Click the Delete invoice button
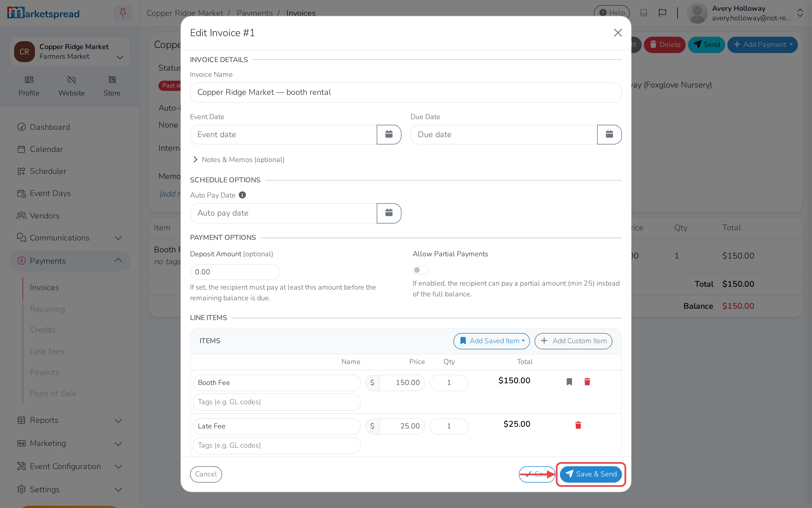This screenshot has width=812, height=508. [664, 44]
